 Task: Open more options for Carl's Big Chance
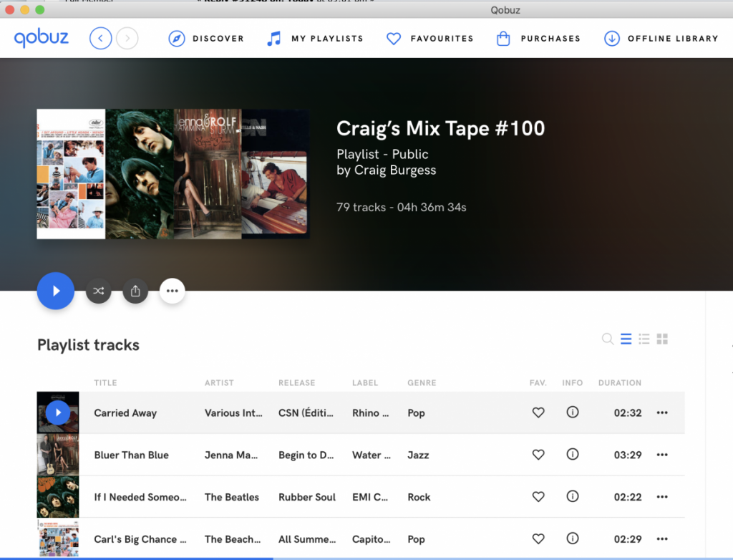coord(662,539)
